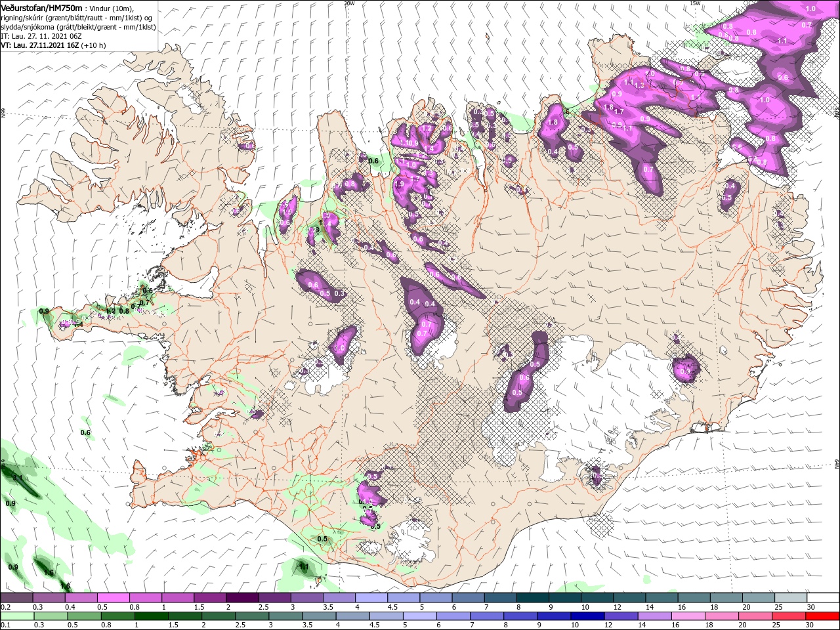Pick the lower legend swatch between 20 and 25
This screenshot has width=840, height=630.
tap(756, 616)
